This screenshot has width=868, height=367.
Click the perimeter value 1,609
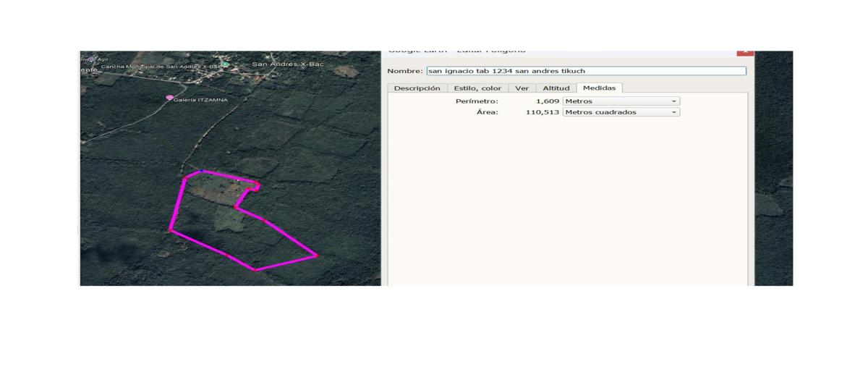(547, 101)
